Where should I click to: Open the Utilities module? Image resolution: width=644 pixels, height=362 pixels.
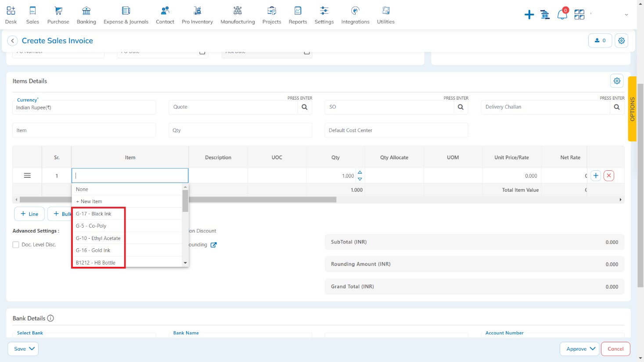click(385, 15)
